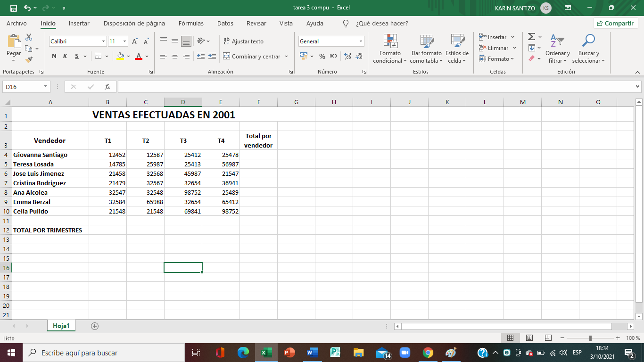Open the Calibri font name dropdown

pyautogui.click(x=104, y=41)
